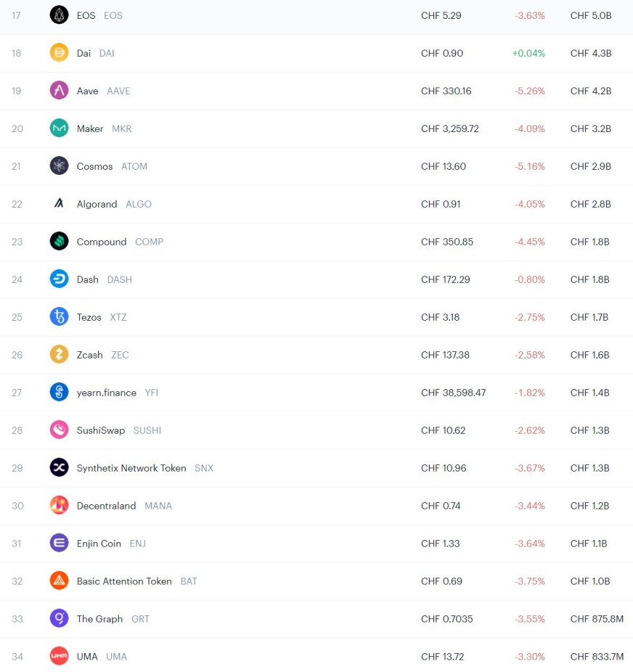
Task: Click the SushiSwap icon
Action: click(x=59, y=430)
